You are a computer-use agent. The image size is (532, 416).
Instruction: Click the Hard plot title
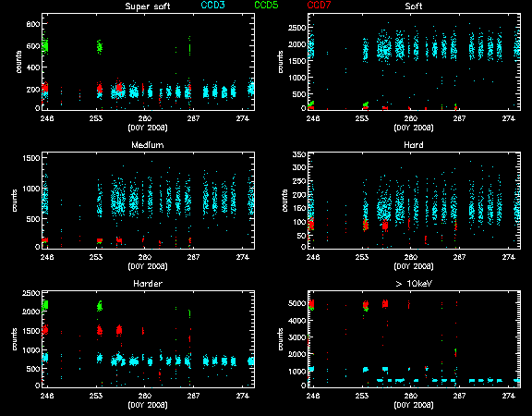pos(414,145)
